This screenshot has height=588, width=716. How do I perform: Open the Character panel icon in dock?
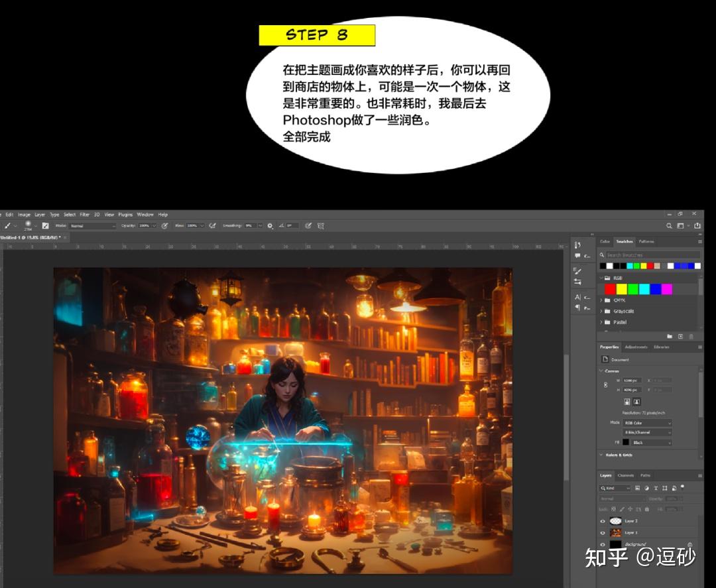577,297
